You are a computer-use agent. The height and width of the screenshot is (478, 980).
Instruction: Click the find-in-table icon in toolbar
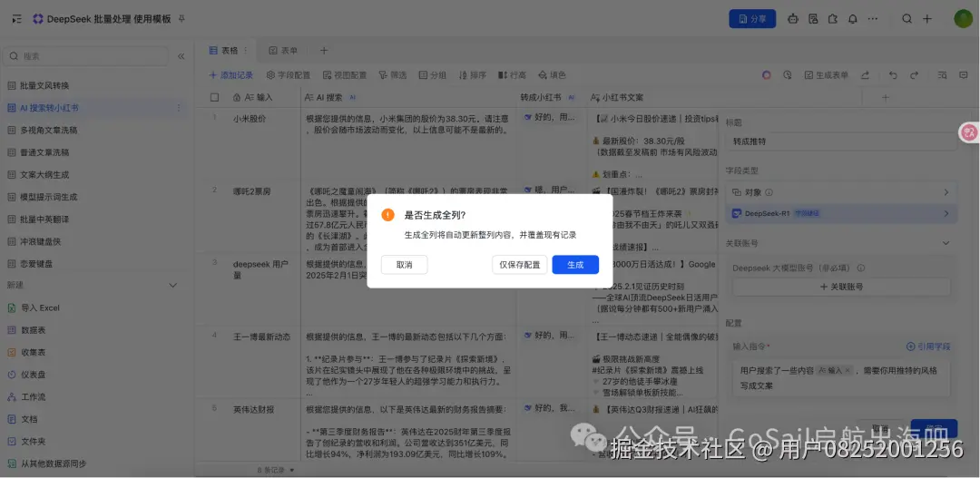tap(942, 75)
